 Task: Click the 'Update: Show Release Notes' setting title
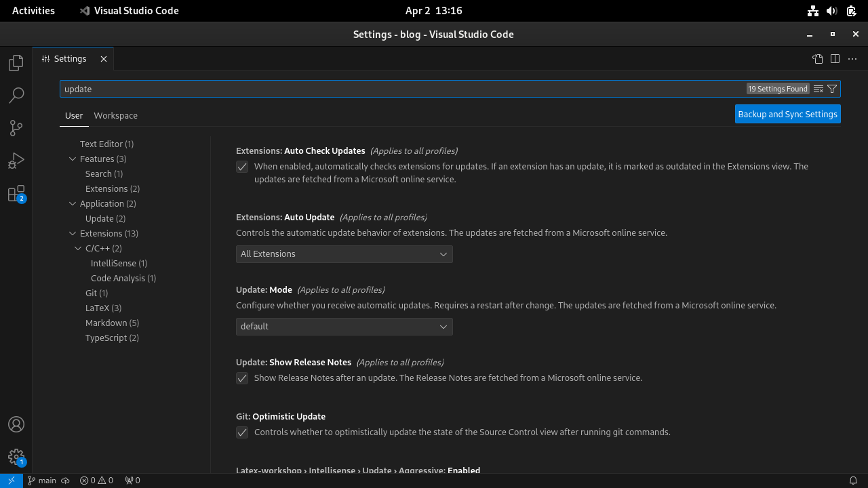click(294, 362)
